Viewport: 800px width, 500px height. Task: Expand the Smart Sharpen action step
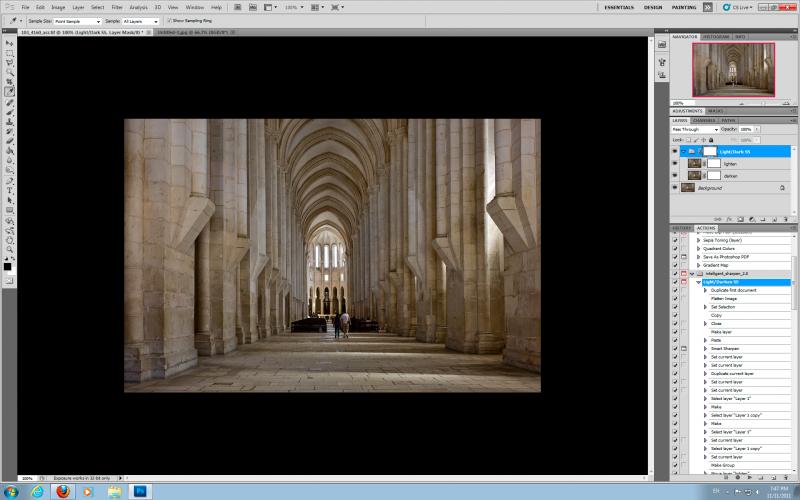pos(706,348)
